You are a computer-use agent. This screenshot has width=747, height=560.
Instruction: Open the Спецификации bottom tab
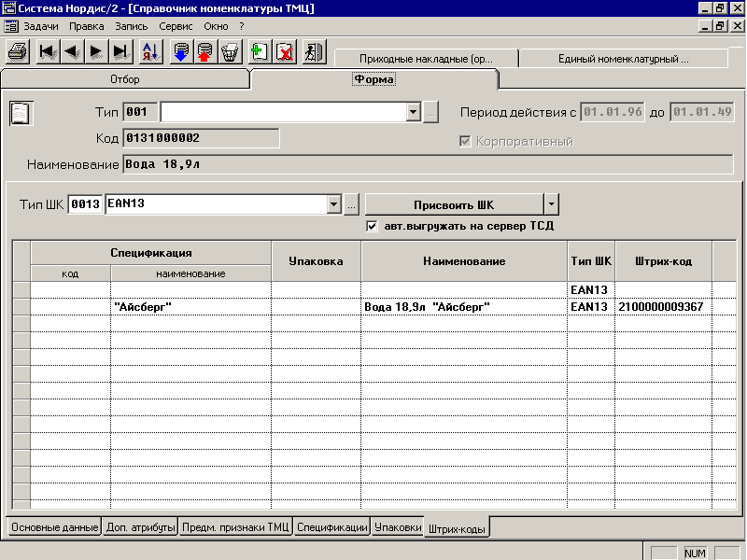pyautogui.click(x=332, y=527)
